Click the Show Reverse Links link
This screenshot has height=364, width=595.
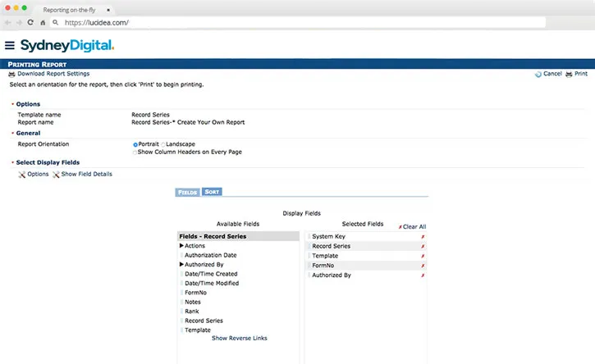(x=240, y=339)
